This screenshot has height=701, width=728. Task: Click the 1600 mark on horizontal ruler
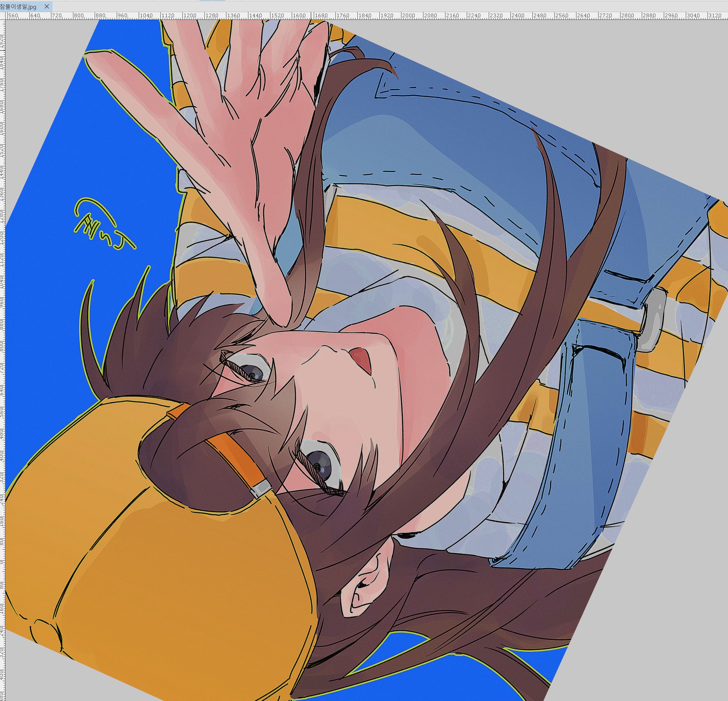tap(299, 16)
